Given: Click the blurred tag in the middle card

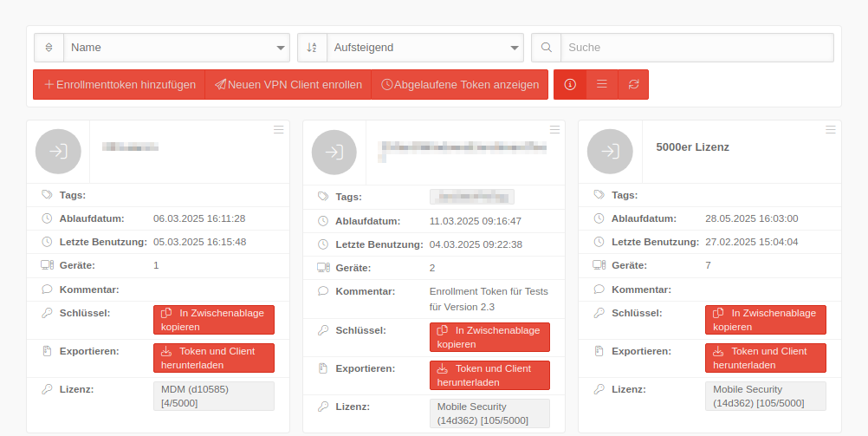Looking at the screenshot, I should coord(471,197).
